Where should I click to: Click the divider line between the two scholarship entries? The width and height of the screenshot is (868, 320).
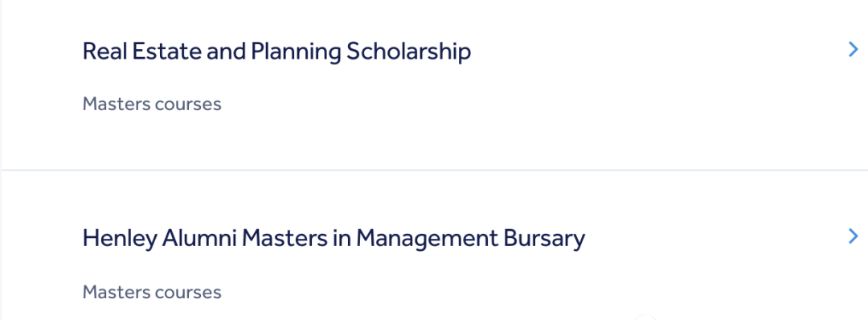click(434, 170)
